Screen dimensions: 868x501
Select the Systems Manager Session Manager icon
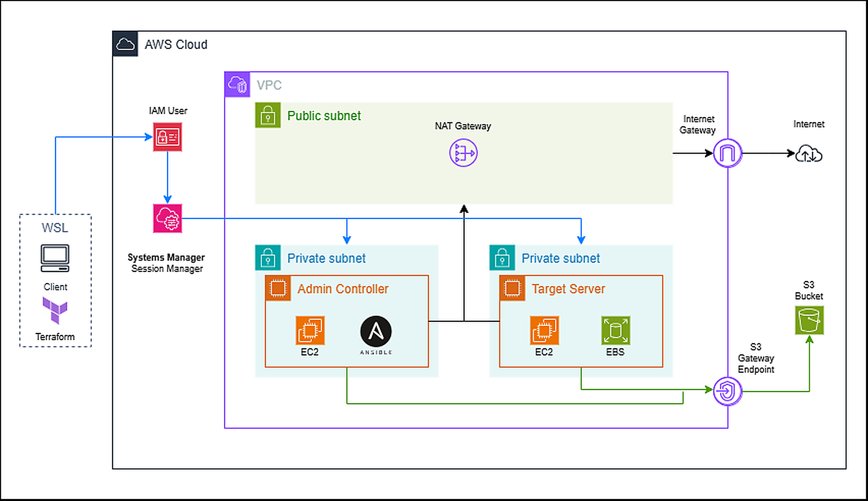point(168,219)
